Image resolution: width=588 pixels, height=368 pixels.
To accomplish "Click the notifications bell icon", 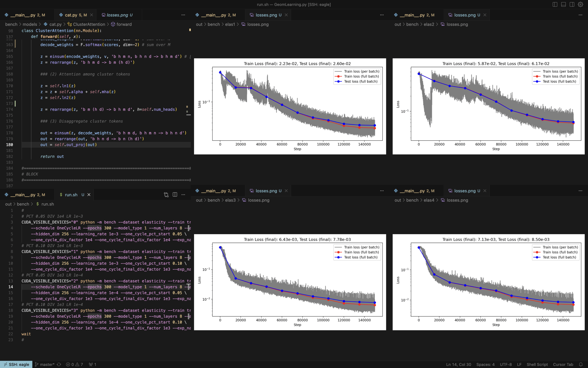I will pos(581,364).
